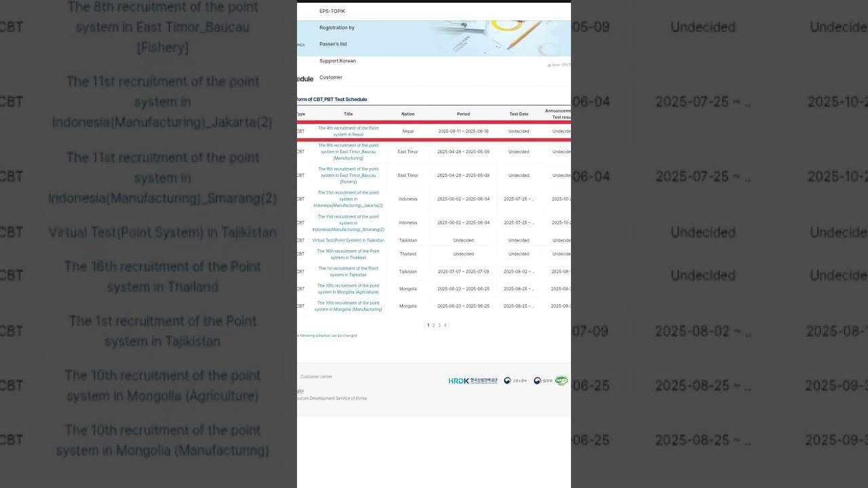The image size is (868, 488).
Task: Open the HRDK logo in the footer
Action: tap(473, 381)
